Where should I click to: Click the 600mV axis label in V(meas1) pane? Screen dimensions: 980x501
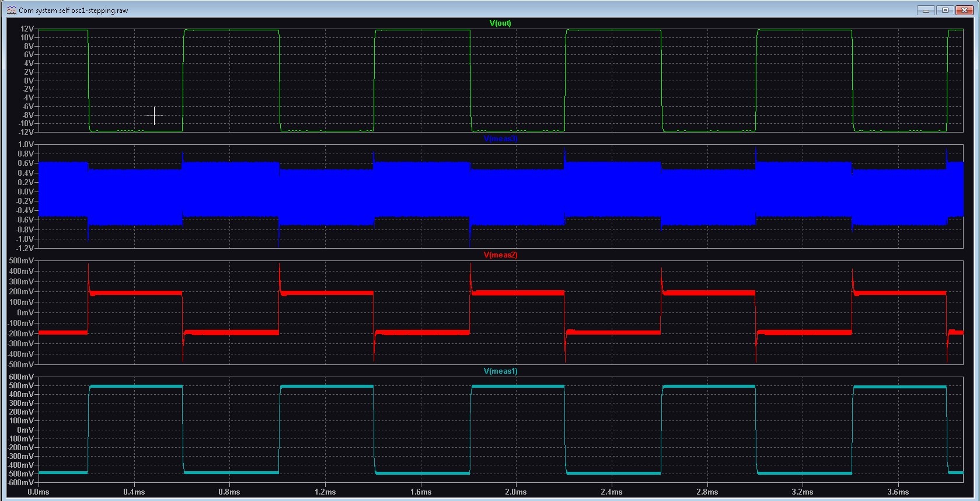tap(22, 377)
